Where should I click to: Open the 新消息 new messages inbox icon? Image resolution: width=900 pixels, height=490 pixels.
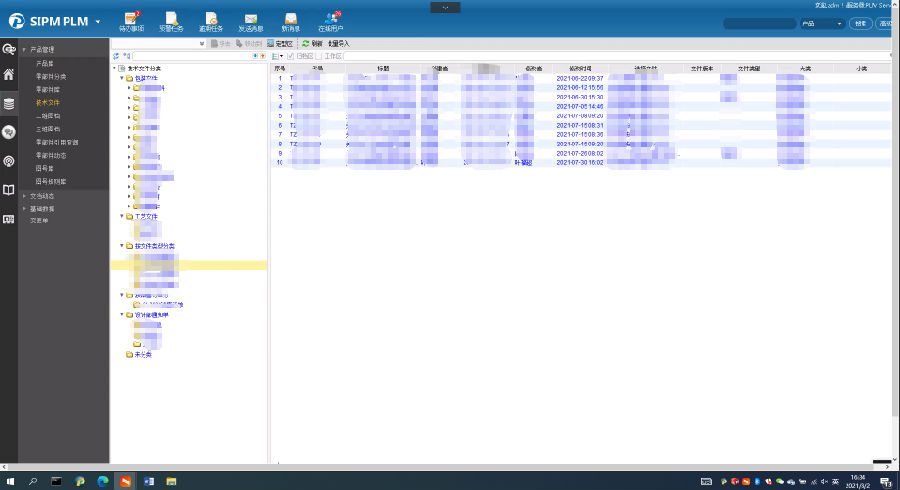pyautogui.click(x=290, y=21)
